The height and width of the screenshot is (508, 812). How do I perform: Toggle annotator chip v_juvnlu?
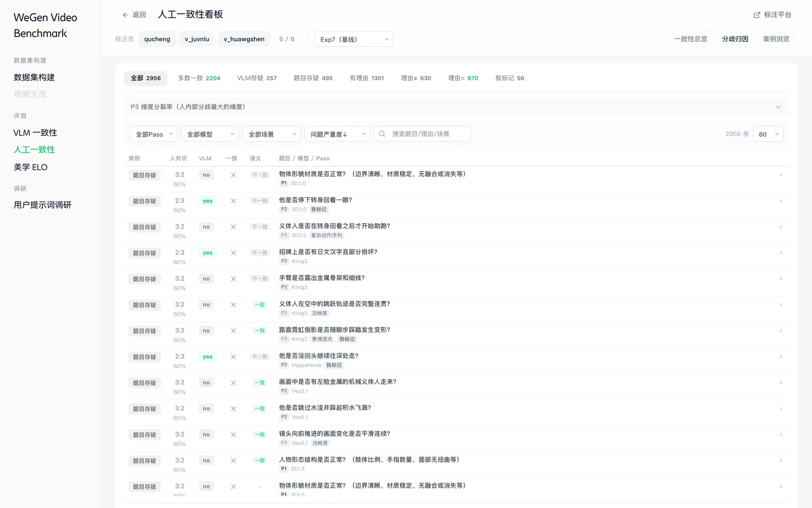coord(197,39)
